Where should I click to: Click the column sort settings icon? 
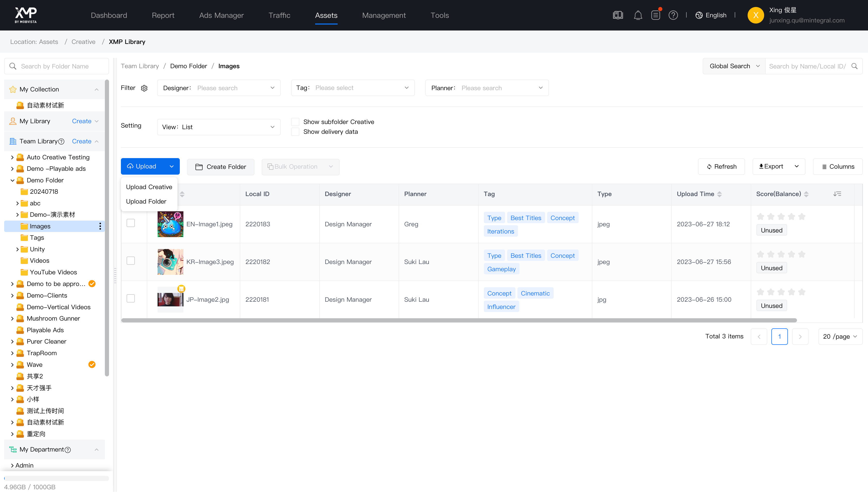point(837,194)
